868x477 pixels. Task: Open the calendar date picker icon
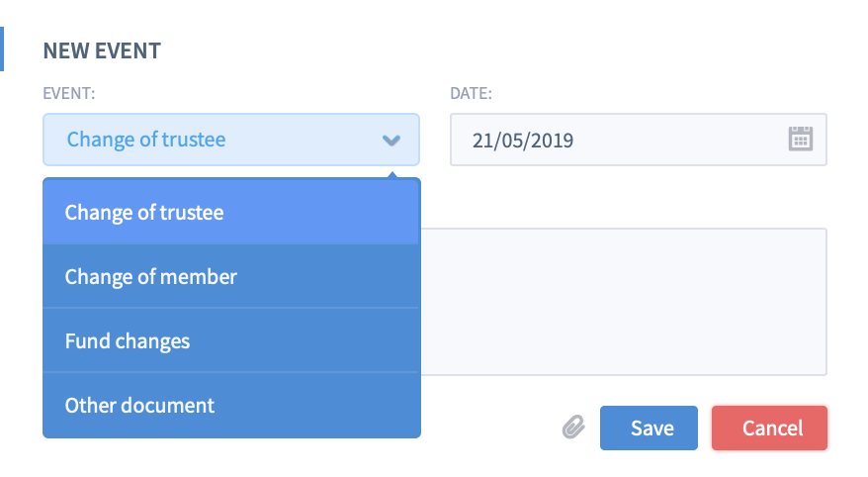tap(800, 139)
